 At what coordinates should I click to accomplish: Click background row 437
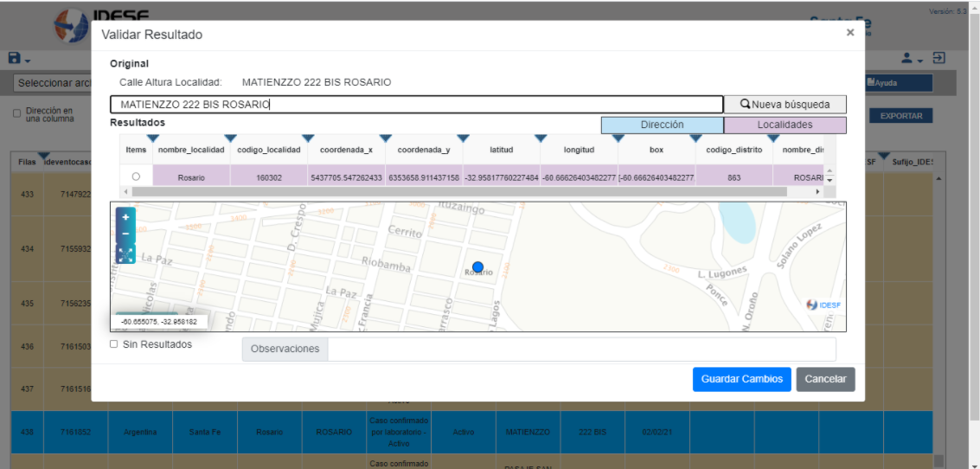coord(27,389)
